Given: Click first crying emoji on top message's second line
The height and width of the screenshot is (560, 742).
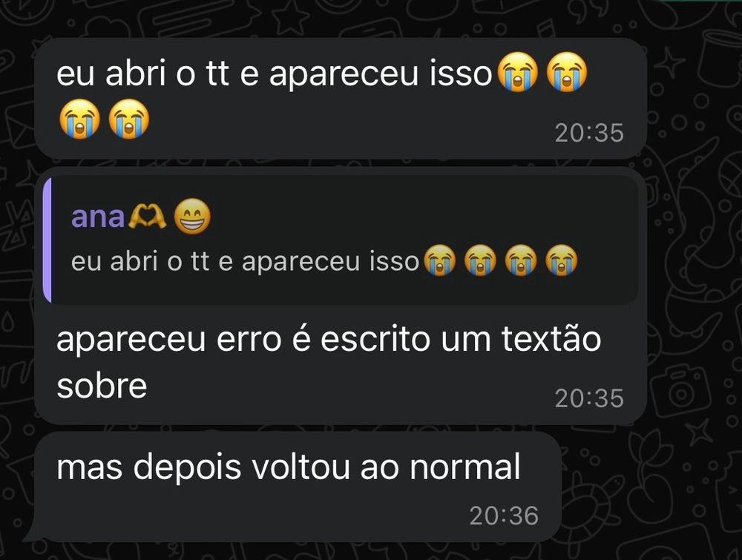Looking at the screenshot, I should (x=79, y=119).
